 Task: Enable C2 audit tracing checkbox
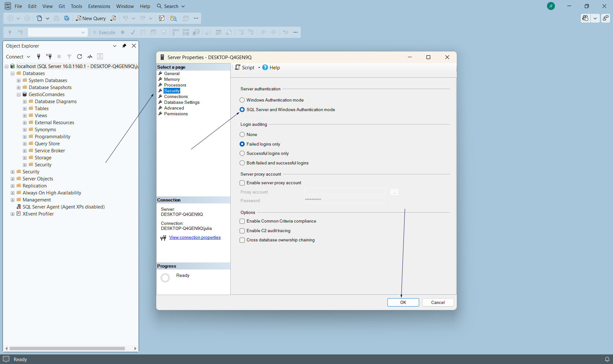click(242, 231)
